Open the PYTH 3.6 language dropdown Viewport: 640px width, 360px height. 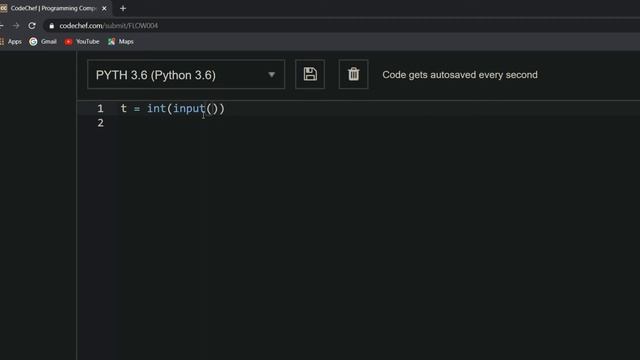186,74
